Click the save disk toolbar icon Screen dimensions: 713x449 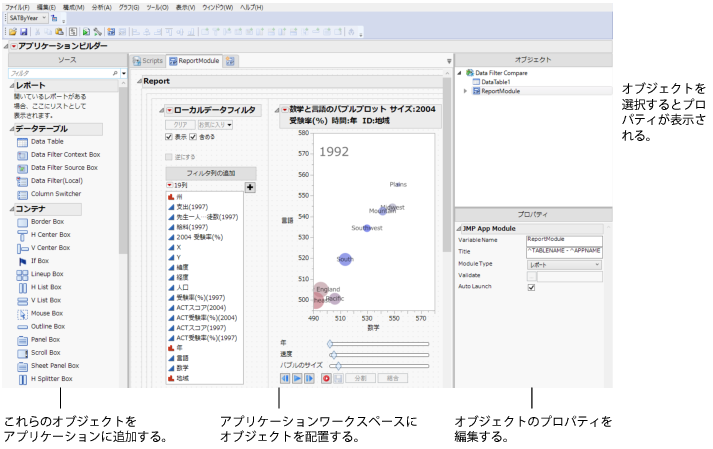(23, 32)
